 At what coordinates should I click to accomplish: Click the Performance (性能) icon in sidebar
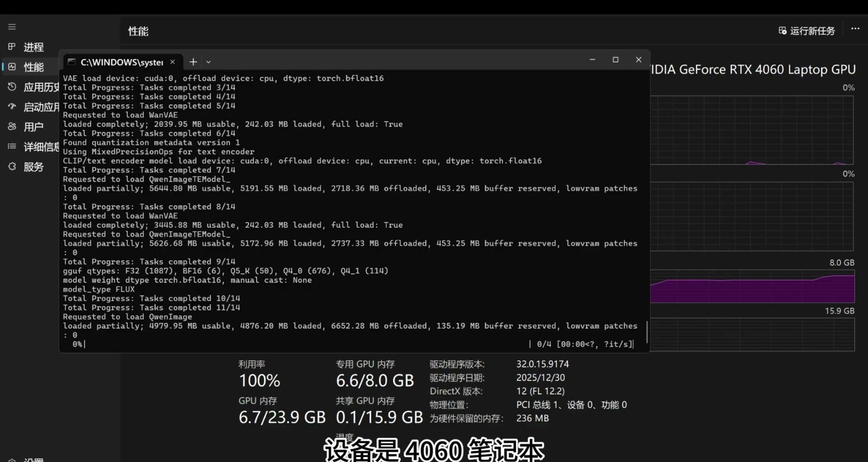click(x=12, y=67)
